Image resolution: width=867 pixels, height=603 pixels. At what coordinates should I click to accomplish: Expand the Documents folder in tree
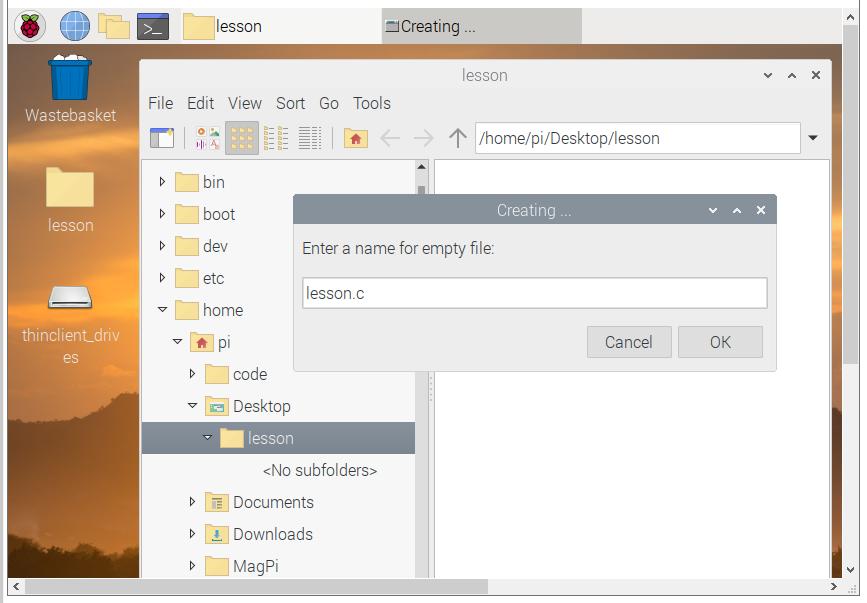pos(192,502)
